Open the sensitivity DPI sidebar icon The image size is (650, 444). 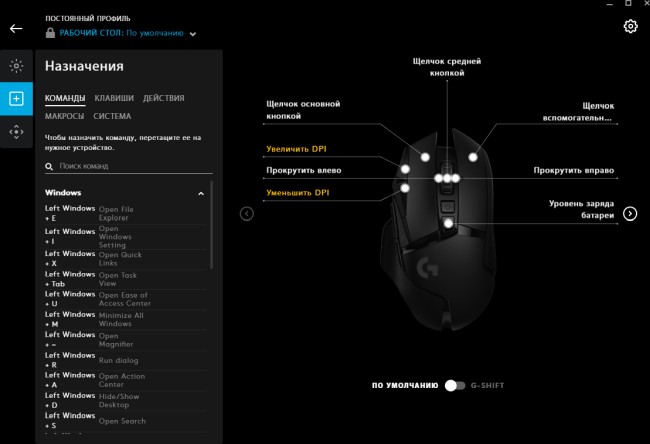coord(16,131)
